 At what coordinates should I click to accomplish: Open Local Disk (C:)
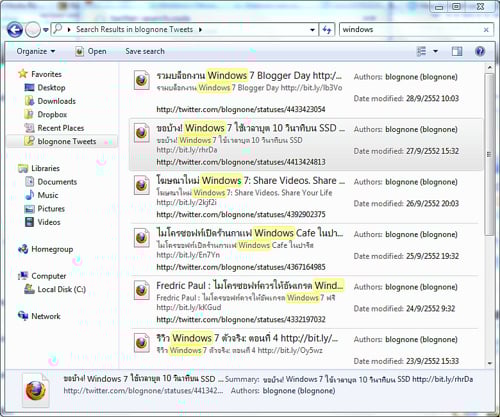[61, 289]
